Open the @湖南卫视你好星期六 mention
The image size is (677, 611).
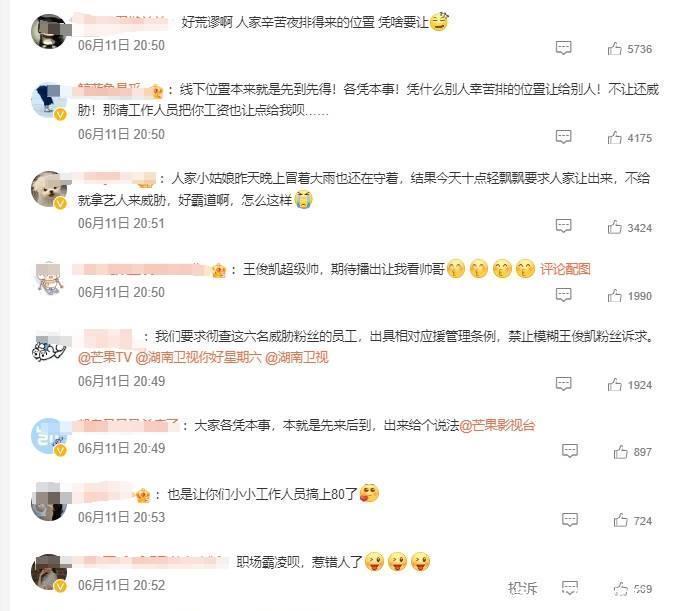pos(198,358)
